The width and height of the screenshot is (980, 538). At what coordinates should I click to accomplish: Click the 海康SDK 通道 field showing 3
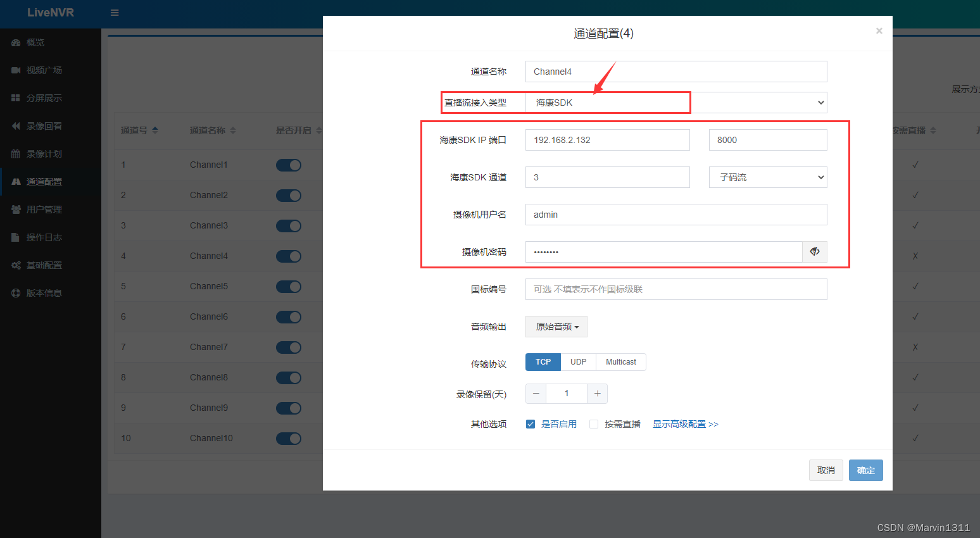[608, 177]
